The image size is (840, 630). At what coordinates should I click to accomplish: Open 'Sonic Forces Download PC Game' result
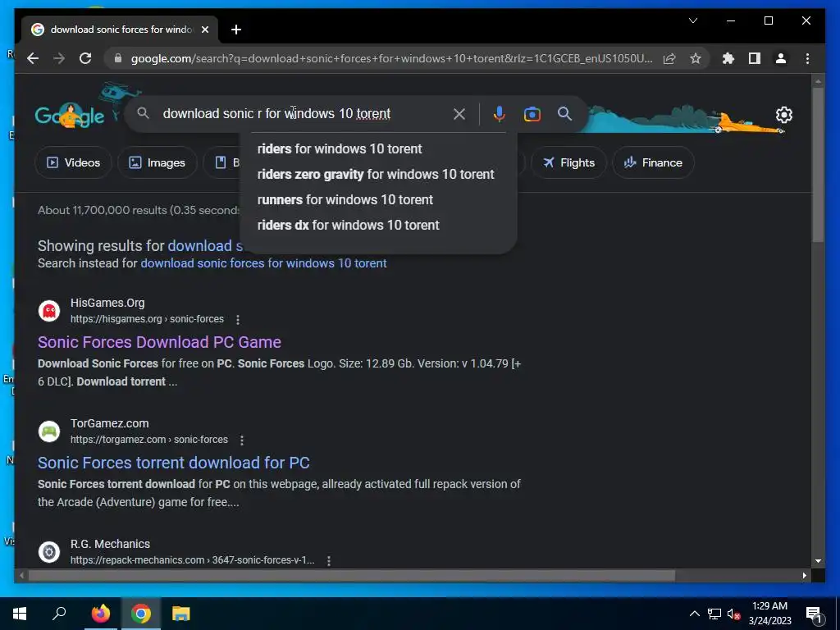click(159, 342)
